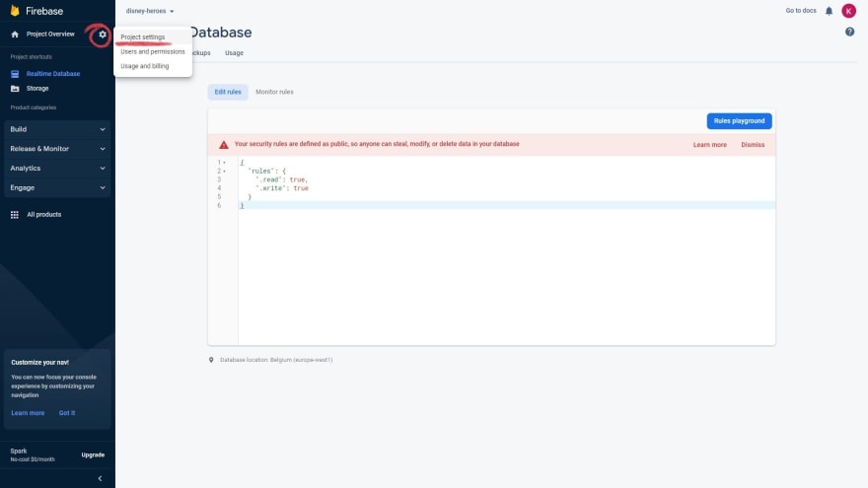Expand the Analytics category
868x488 pixels.
point(57,169)
